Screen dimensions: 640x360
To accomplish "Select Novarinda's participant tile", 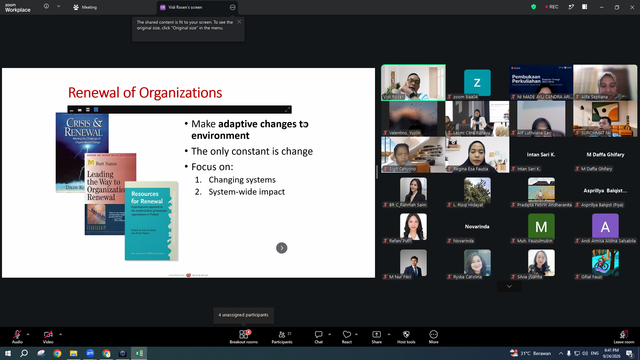I will [477, 227].
